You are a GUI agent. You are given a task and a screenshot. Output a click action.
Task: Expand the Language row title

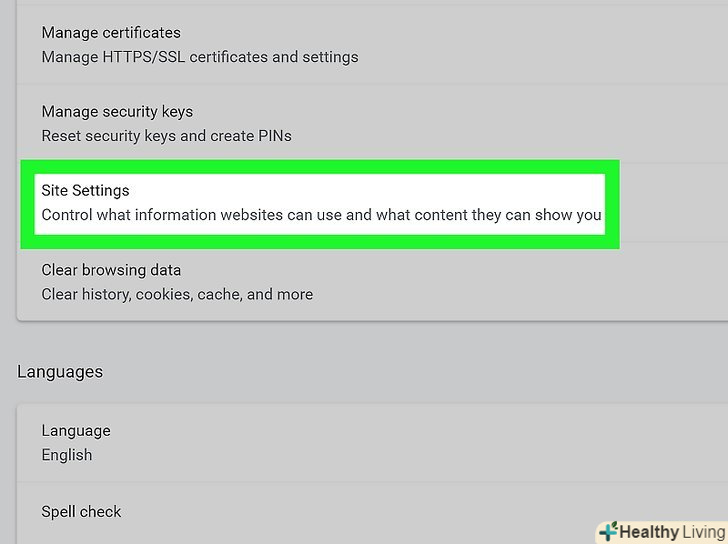76,431
